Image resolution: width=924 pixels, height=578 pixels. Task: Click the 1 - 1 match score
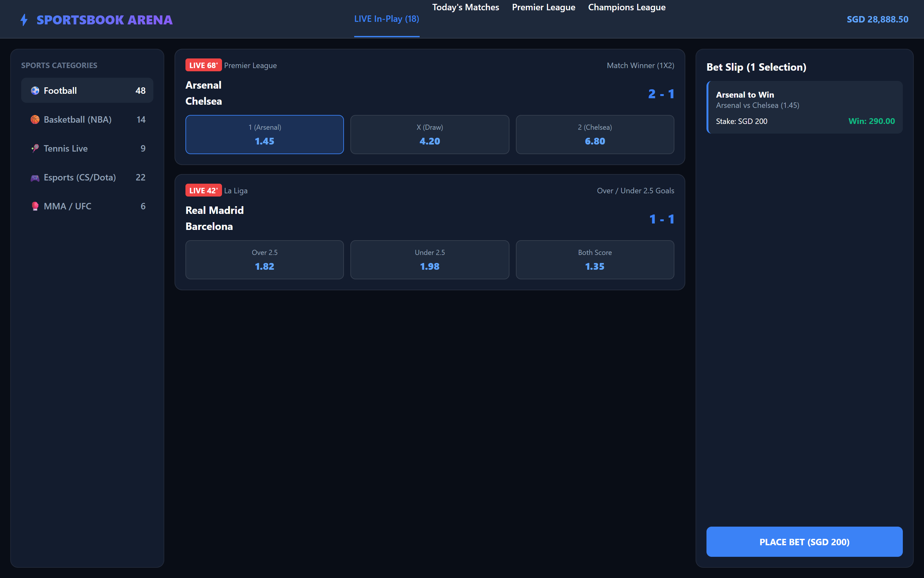662,219
